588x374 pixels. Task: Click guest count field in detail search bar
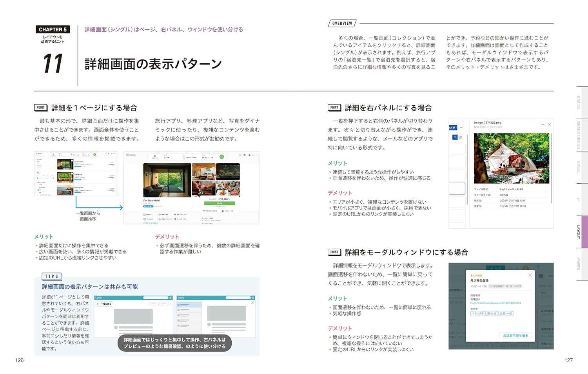207,157
